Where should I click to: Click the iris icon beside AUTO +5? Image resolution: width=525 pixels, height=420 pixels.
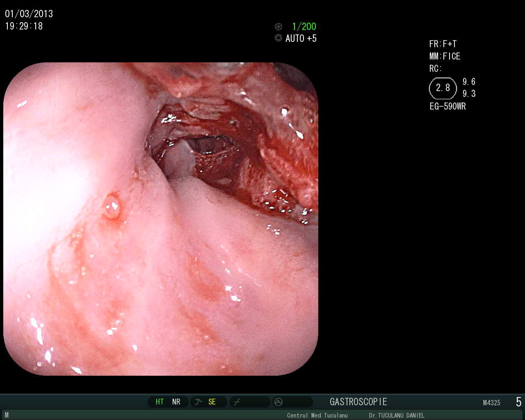[x=278, y=38]
